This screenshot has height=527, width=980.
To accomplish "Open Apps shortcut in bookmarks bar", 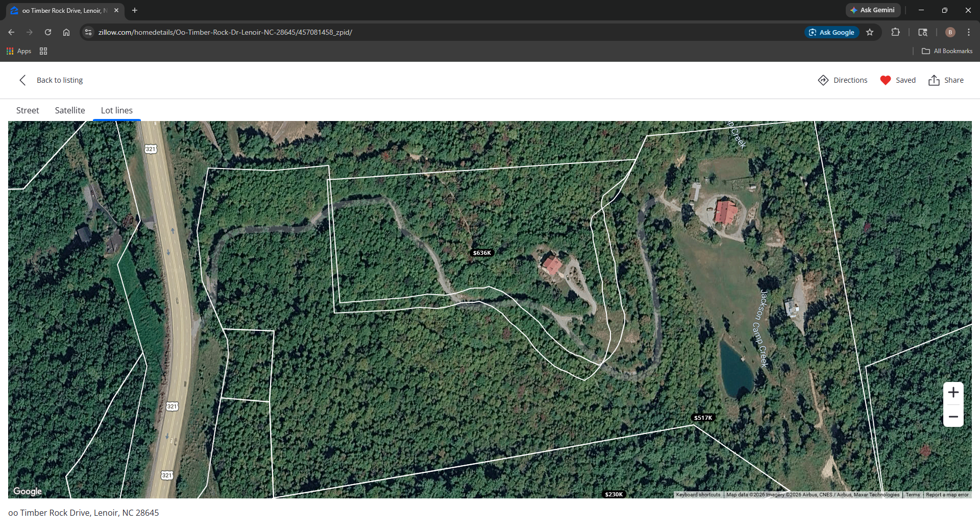I will pyautogui.click(x=19, y=51).
